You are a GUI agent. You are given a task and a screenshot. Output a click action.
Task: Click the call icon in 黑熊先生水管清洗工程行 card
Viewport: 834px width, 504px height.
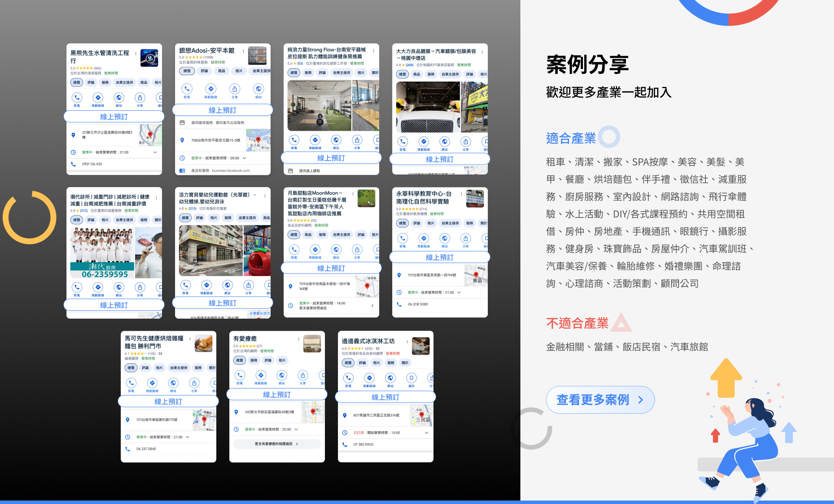(x=77, y=98)
